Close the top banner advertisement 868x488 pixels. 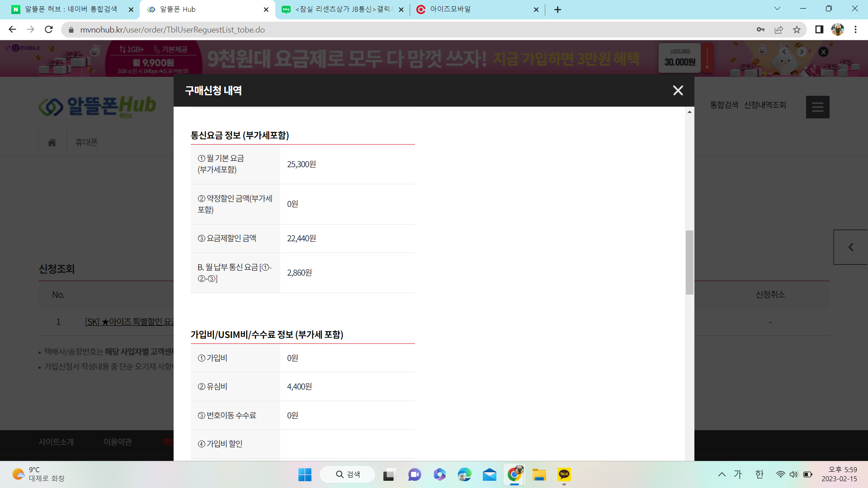[824, 52]
